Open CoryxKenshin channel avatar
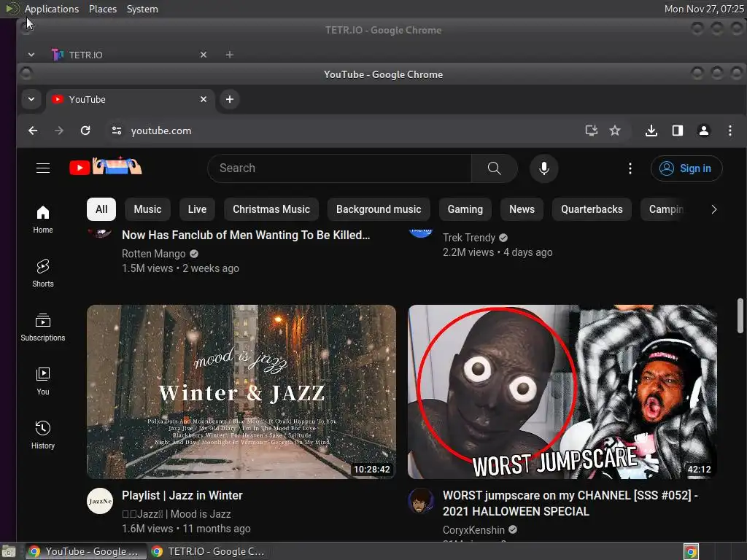Screen dimensions: 747x560 [x=421, y=501]
